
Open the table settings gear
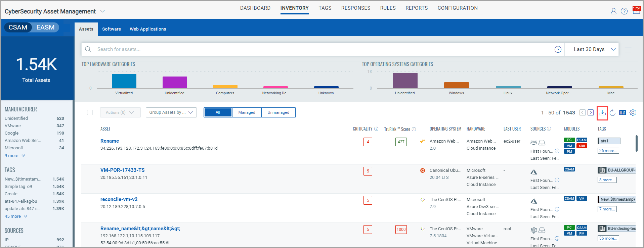tap(633, 113)
